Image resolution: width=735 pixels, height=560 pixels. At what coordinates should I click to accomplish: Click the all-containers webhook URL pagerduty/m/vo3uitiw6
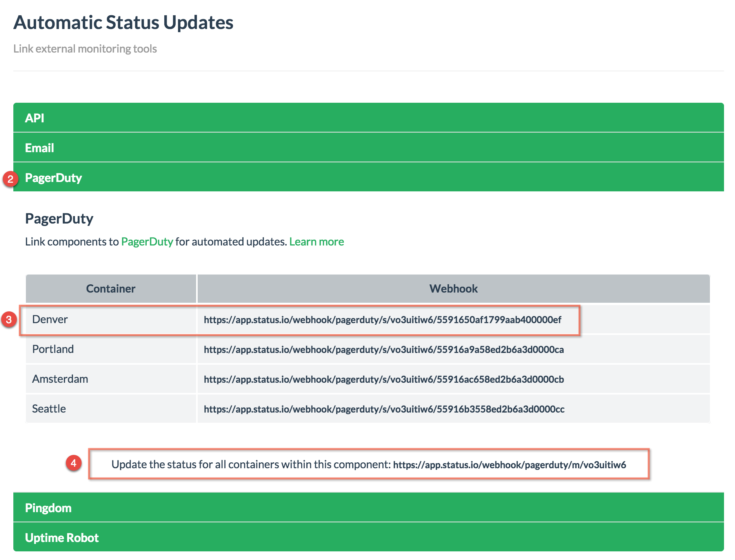click(x=509, y=465)
